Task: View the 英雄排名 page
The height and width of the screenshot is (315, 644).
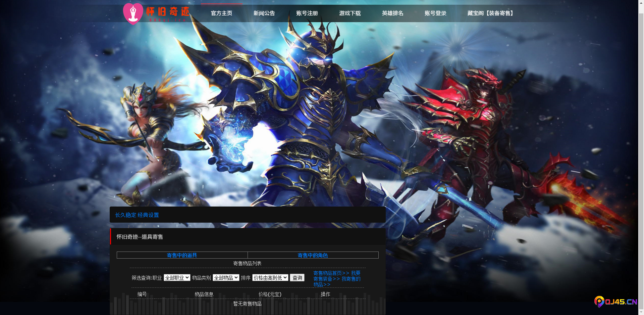Action: click(x=393, y=13)
